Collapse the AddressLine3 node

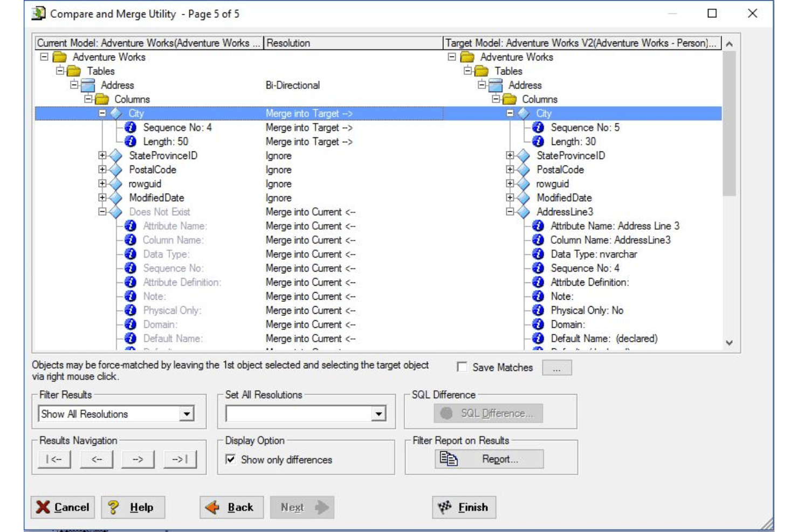510,212
